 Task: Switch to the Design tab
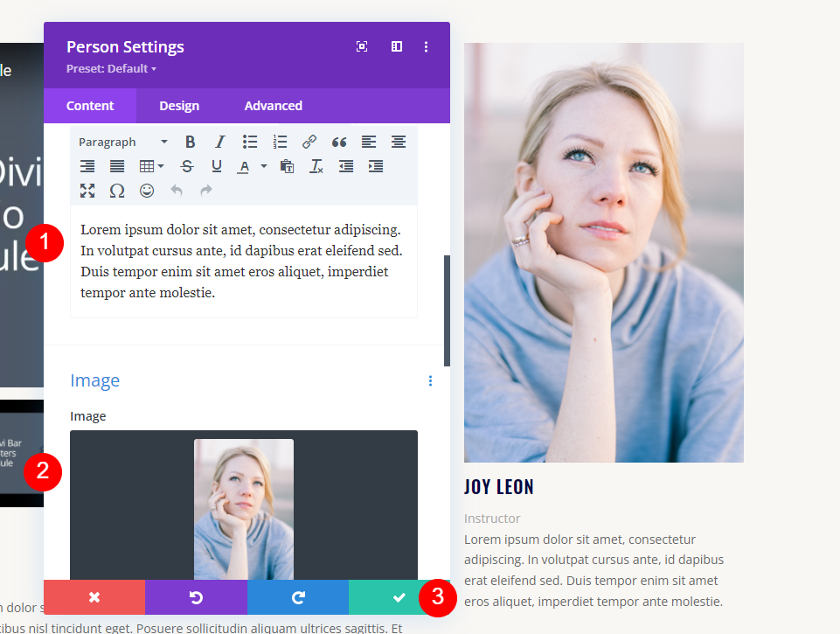tap(179, 106)
